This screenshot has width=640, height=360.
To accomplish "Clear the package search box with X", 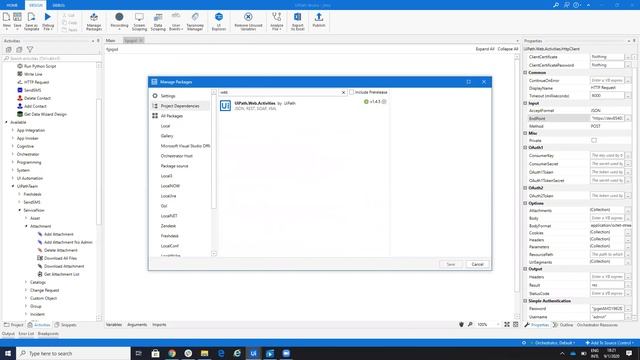I will pyautogui.click(x=343, y=93).
